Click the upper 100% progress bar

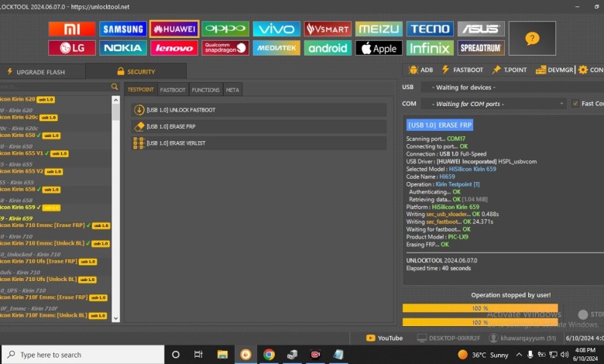click(x=480, y=308)
